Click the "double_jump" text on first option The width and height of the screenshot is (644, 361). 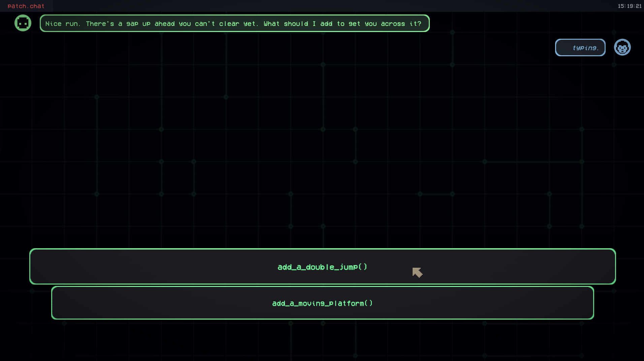(x=332, y=267)
